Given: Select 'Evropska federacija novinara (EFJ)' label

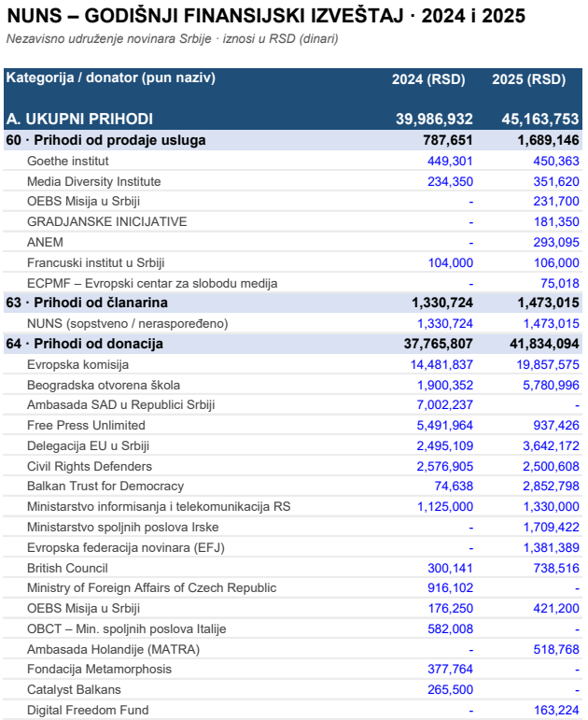Looking at the screenshot, I should [x=126, y=548].
